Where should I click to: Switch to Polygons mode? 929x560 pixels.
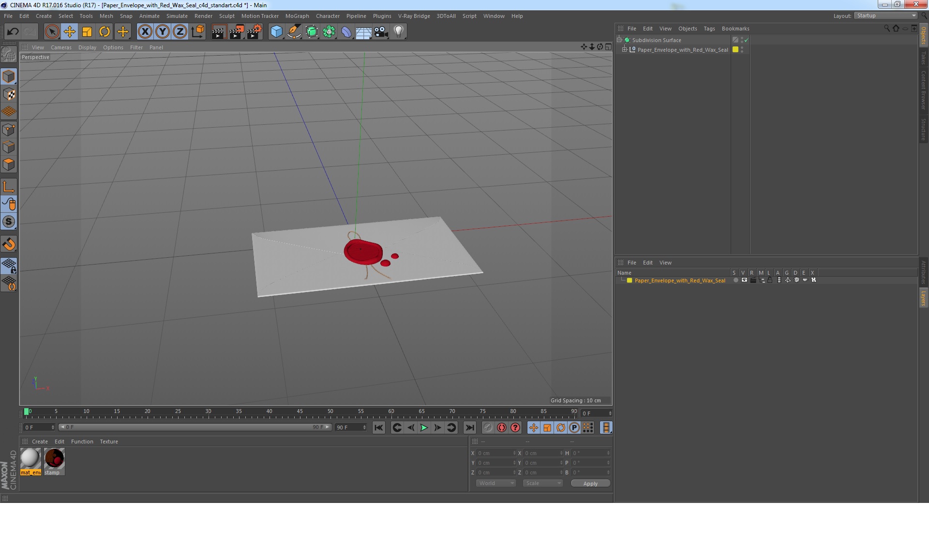(9, 164)
